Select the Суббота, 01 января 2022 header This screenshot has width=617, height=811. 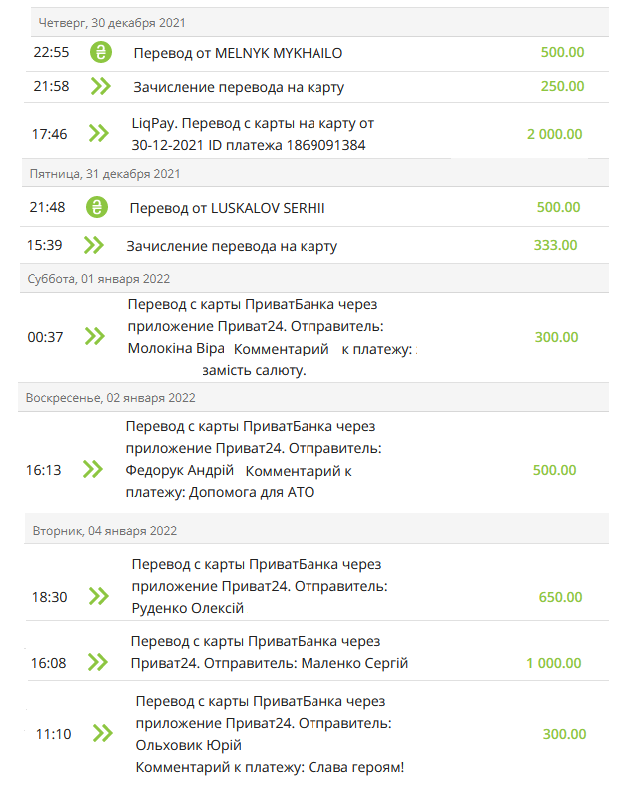click(314, 279)
